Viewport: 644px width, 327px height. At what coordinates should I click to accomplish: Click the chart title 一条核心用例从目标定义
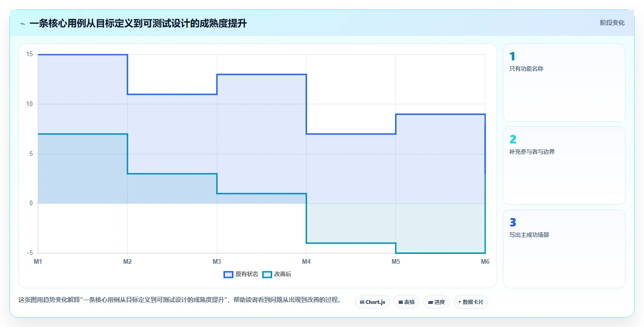click(x=138, y=23)
